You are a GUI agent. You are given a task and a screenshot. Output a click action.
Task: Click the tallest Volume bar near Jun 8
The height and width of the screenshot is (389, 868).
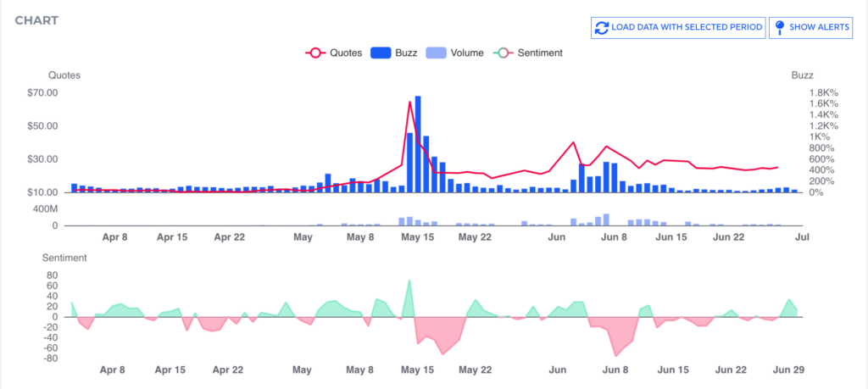606,220
